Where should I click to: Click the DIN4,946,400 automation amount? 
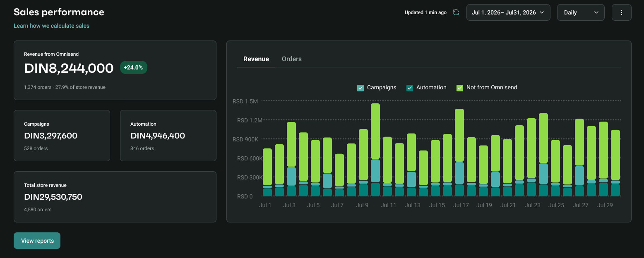158,136
